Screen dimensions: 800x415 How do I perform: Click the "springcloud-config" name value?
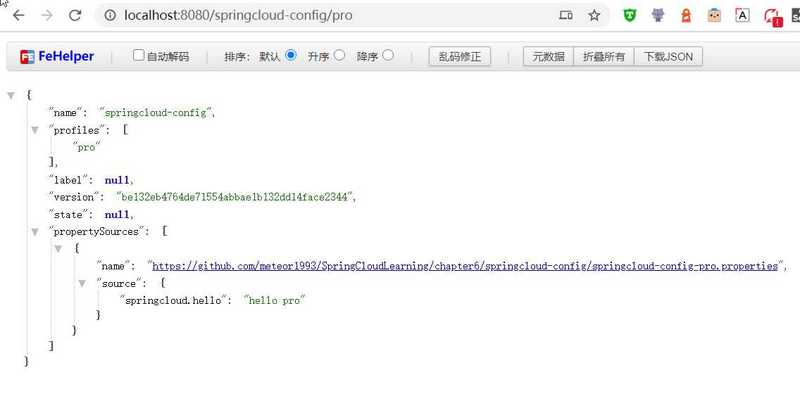(x=155, y=113)
